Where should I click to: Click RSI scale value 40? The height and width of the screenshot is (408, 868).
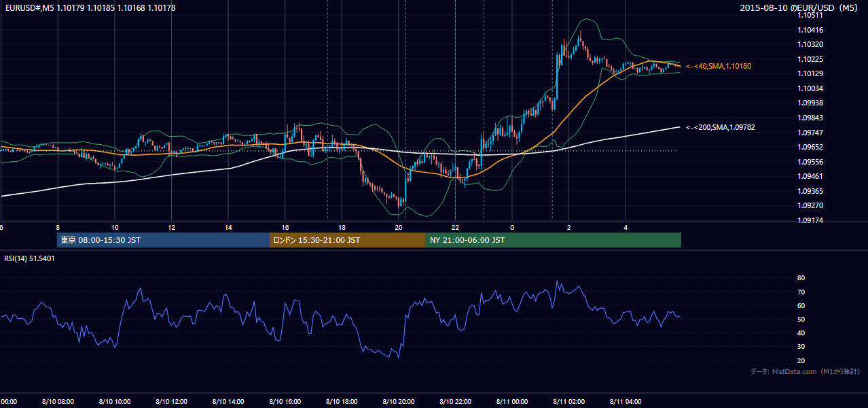pos(801,333)
